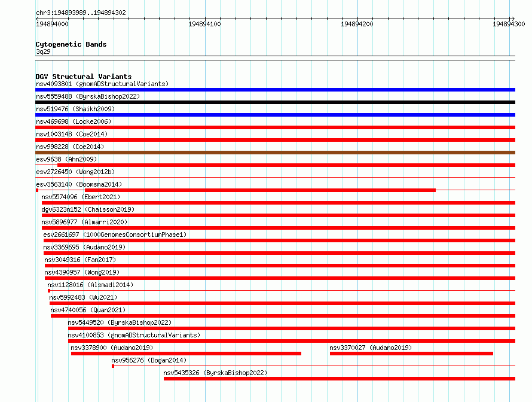Screen dimensions: 532x402
Task: Click the chr3:194893989..194894302 region label
Action: (x=81, y=13)
